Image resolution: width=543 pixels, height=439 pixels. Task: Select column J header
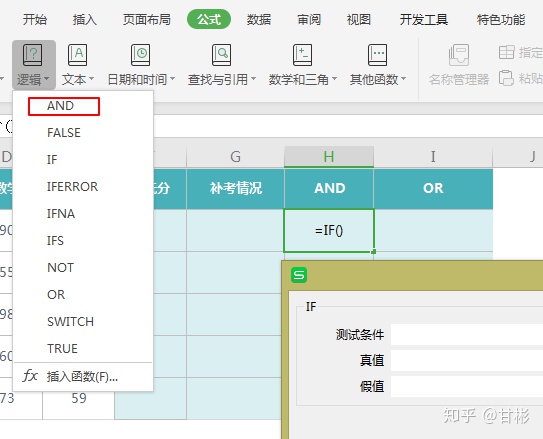pos(518,157)
